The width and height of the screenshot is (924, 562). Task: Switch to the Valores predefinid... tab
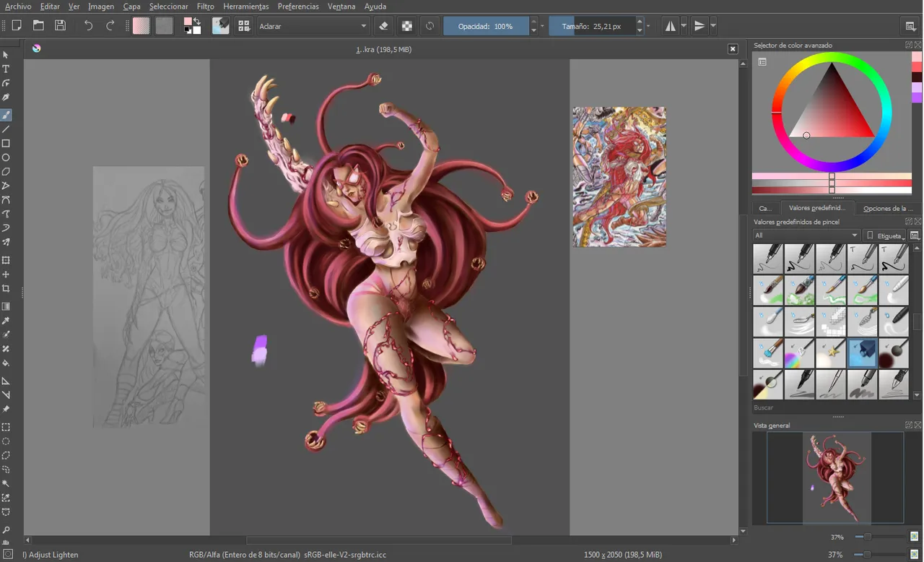(817, 208)
